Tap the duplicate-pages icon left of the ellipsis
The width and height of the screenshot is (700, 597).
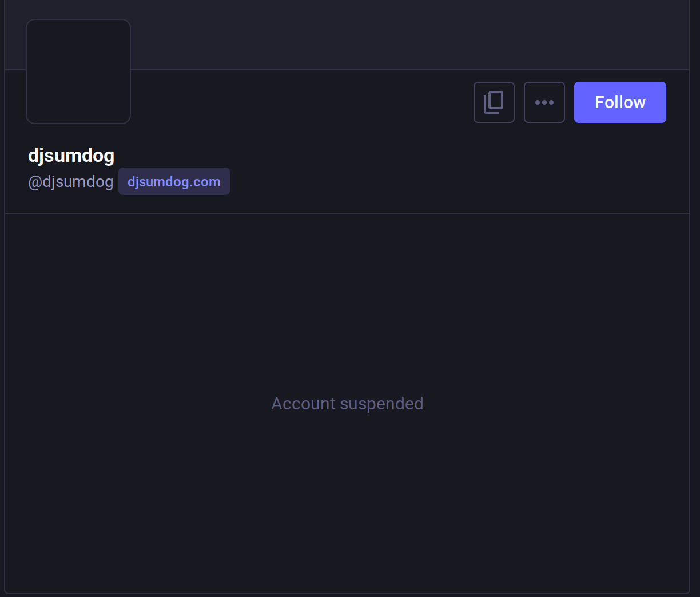pyautogui.click(x=494, y=102)
